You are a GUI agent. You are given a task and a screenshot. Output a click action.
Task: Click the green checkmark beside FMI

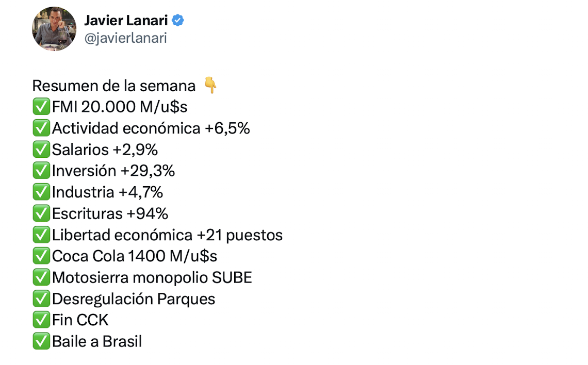(41, 107)
